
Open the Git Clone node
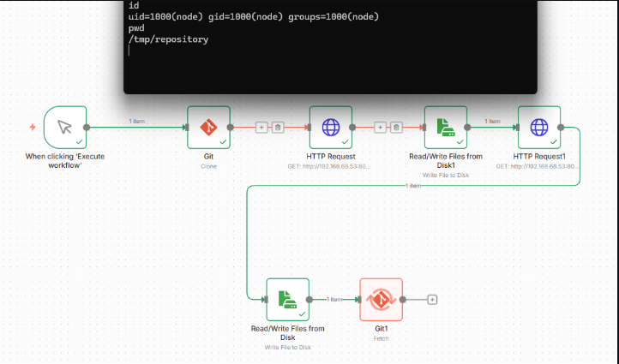[x=209, y=128]
